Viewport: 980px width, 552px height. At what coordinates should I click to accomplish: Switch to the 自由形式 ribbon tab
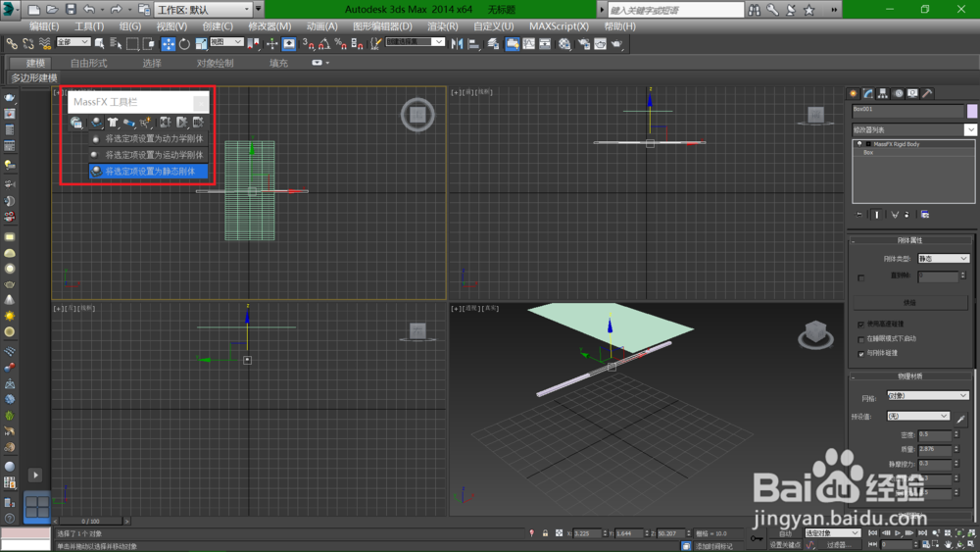[x=89, y=63]
